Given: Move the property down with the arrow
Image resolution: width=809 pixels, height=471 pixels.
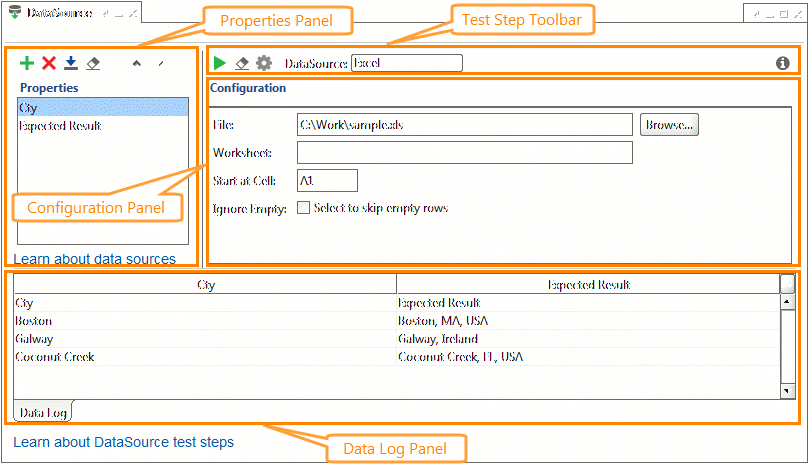Looking at the screenshot, I should [x=161, y=63].
